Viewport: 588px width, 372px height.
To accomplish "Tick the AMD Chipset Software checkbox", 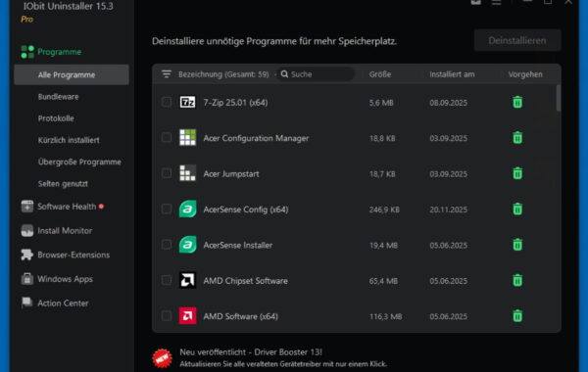I will tap(167, 280).
